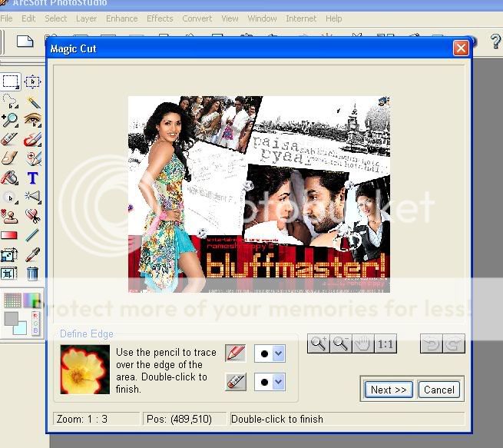Click the zoom in magnifier button
The image size is (503, 448).
(318, 344)
